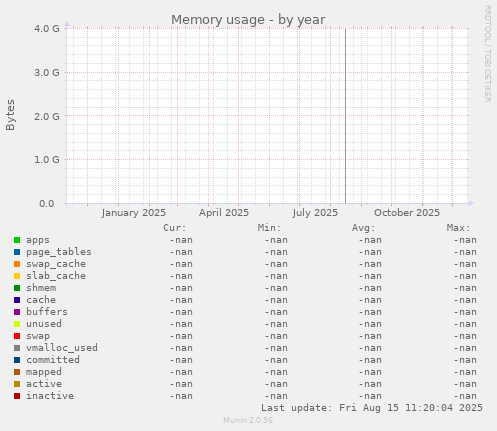Click the dark red inactive swatch
This screenshot has height=431, width=497.
click(x=17, y=396)
